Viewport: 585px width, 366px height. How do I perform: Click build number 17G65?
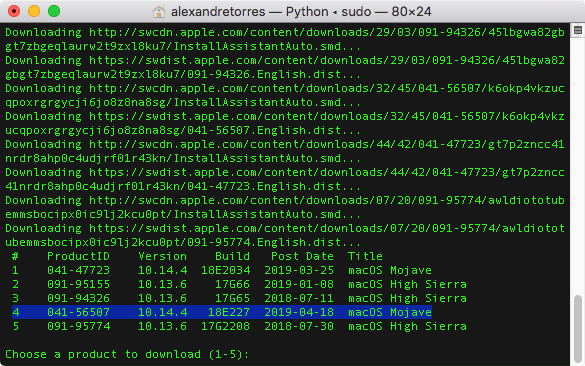(232, 298)
